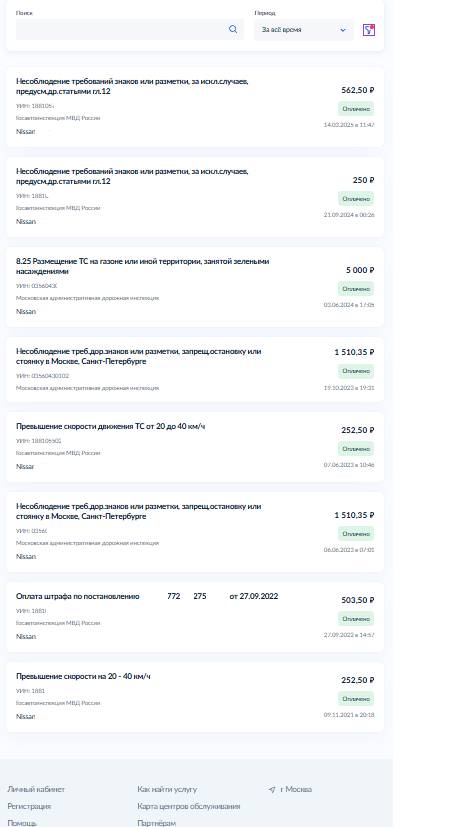The image size is (450, 827).
Task: Open the 562,50 ₽ fine from 14.03.2025
Action: pyautogui.click(x=195, y=107)
